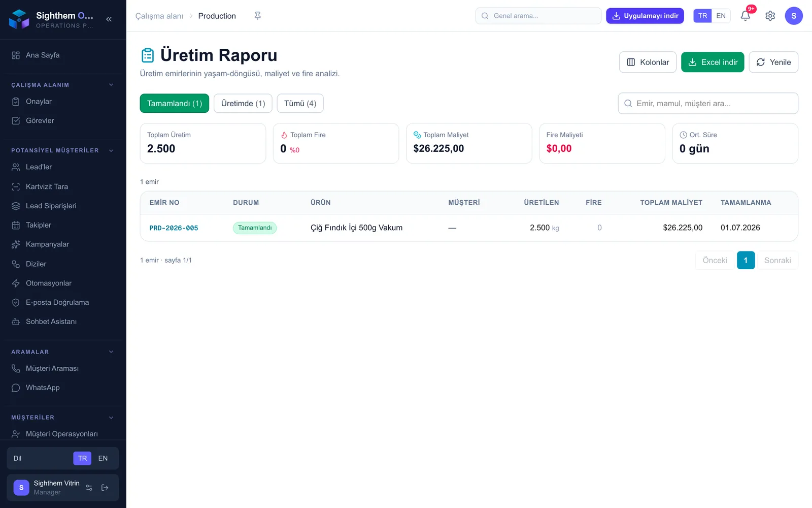The height and width of the screenshot is (508, 812).
Task: Open order link PRD-2026-005
Action: coord(174,228)
